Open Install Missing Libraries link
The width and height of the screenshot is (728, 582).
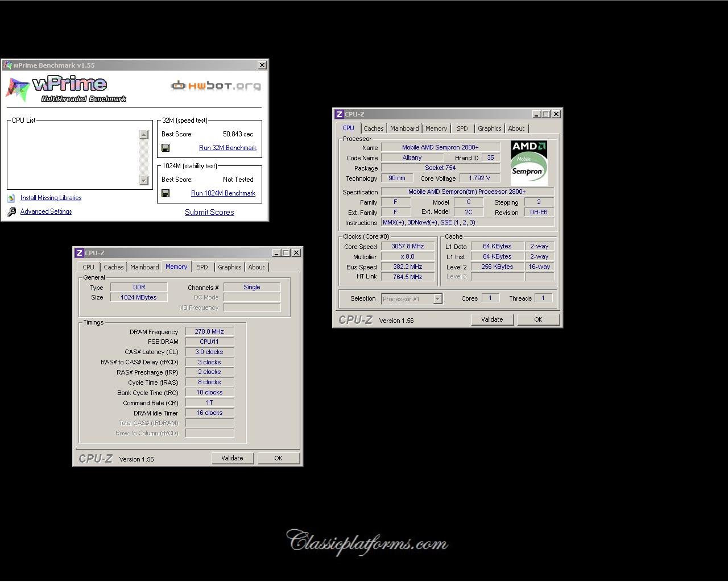point(51,198)
